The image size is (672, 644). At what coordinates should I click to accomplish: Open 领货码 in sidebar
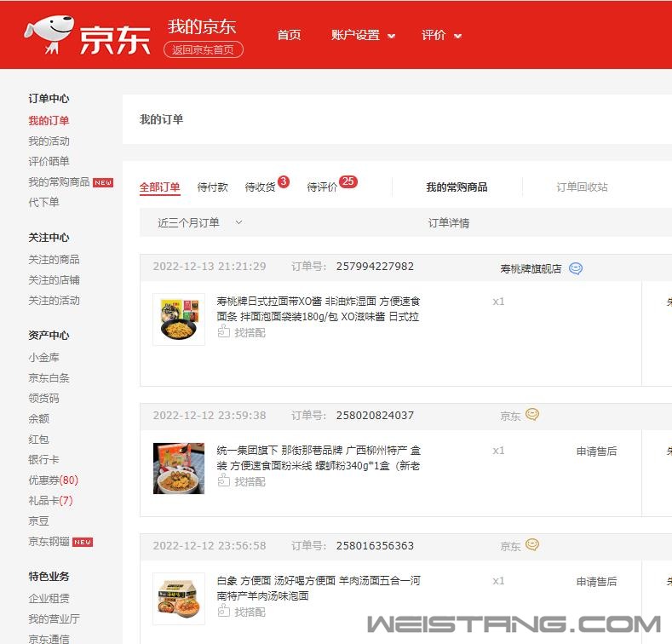click(x=43, y=399)
